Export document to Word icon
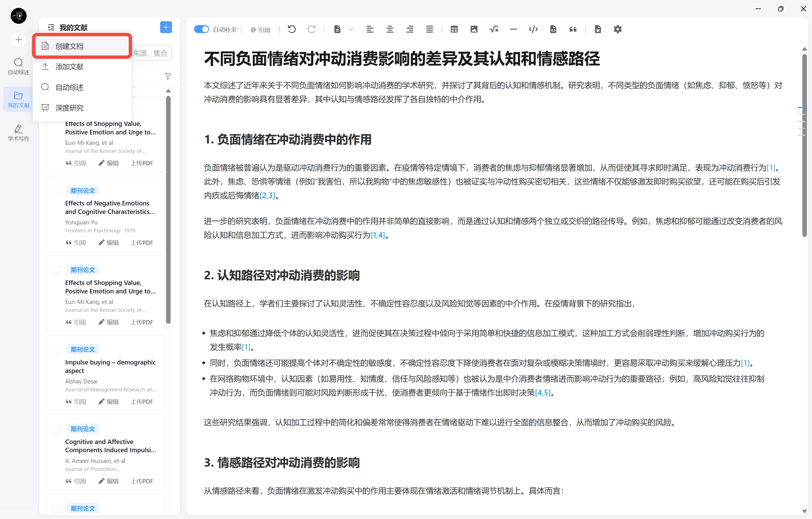This screenshot has height=519, width=812. [598, 29]
